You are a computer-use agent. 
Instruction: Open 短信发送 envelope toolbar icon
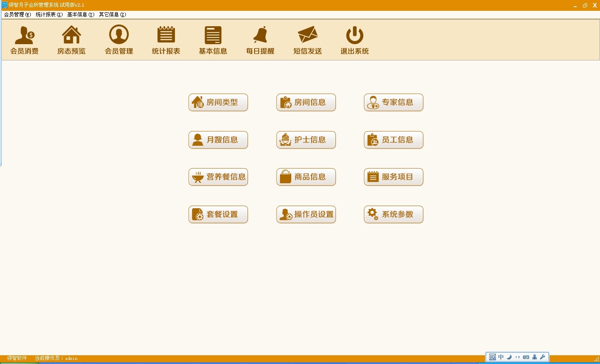(x=307, y=40)
